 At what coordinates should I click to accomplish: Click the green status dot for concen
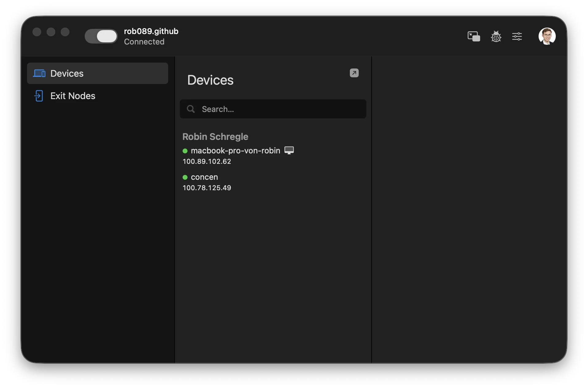(x=185, y=177)
